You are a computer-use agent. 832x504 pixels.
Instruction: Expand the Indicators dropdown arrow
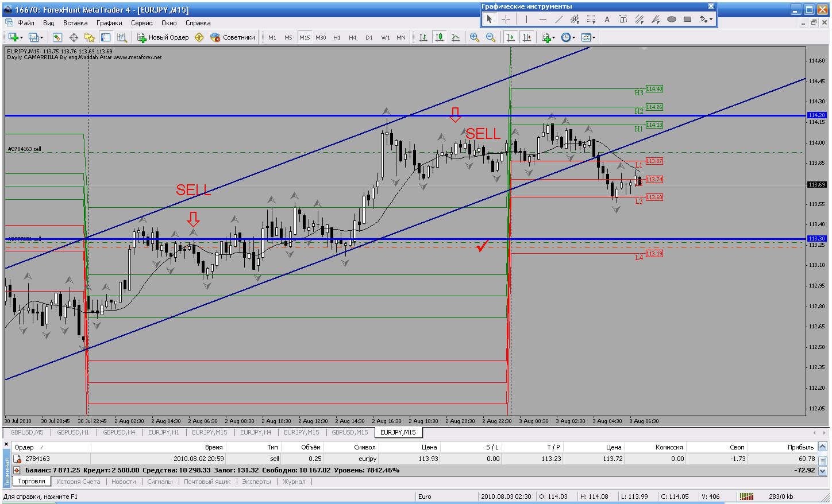[x=553, y=38]
